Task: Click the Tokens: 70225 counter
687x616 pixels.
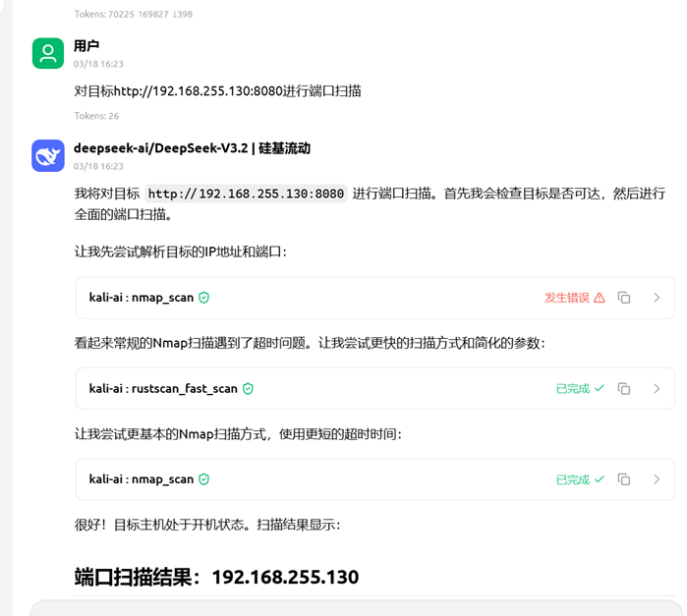Action: tap(134, 14)
